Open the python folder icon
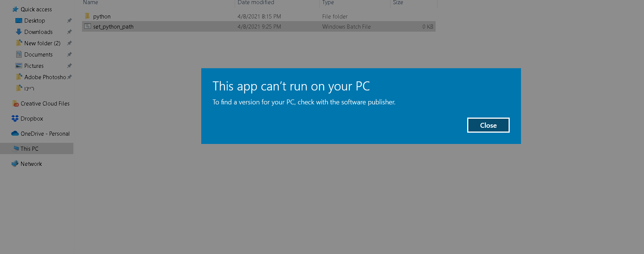 point(87,16)
